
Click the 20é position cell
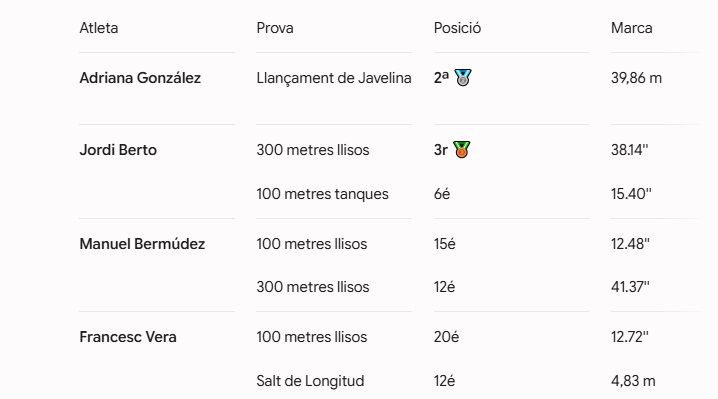pos(446,337)
